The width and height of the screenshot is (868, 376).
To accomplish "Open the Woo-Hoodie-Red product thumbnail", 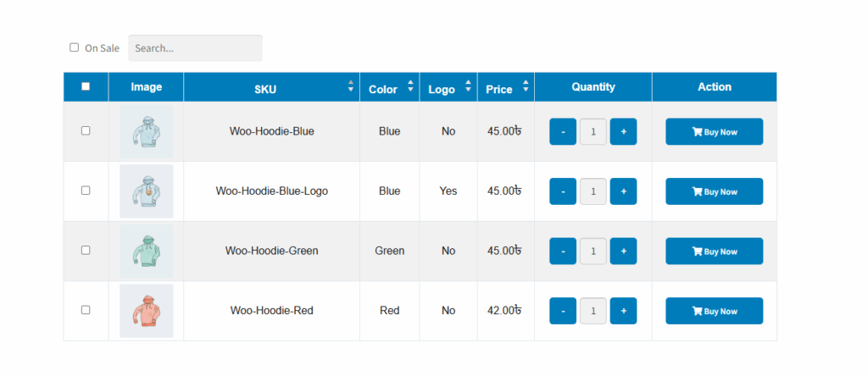I will click(146, 311).
